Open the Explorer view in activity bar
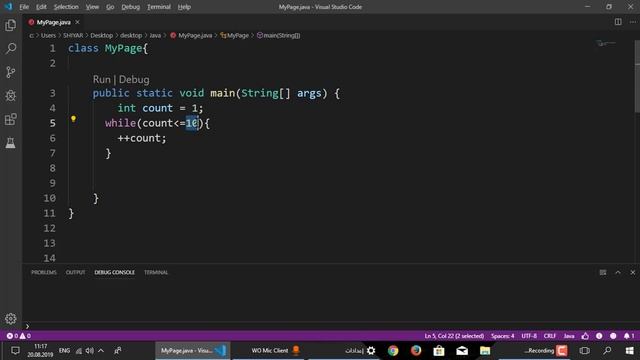Image resolution: width=640 pixels, height=360 pixels. (11, 25)
